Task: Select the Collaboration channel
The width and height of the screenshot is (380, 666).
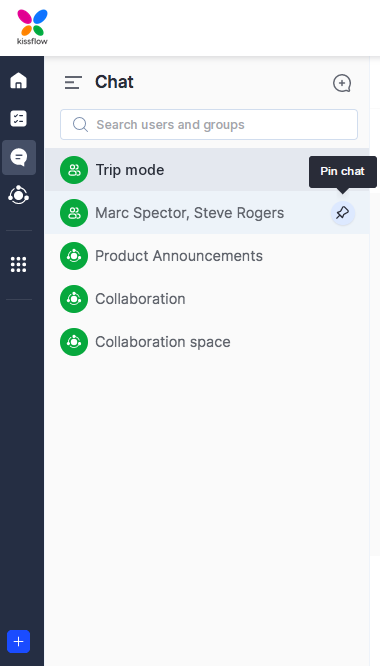Action: (207, 299)
